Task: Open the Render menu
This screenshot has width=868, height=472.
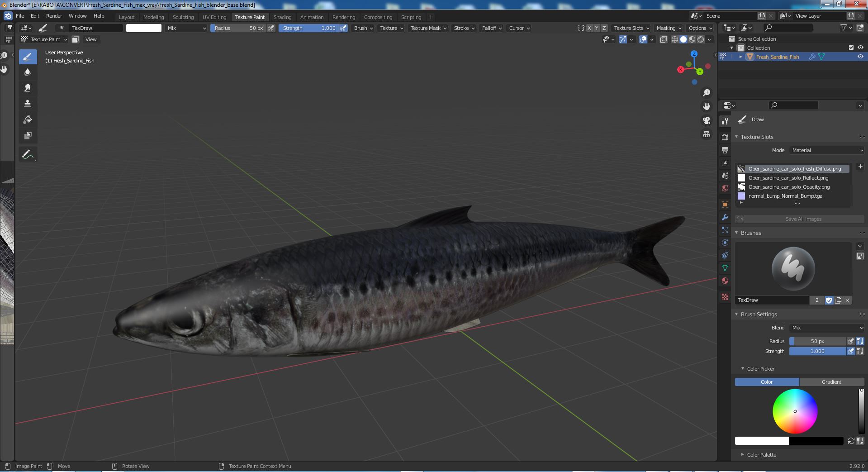Action: tap(54, 16)
